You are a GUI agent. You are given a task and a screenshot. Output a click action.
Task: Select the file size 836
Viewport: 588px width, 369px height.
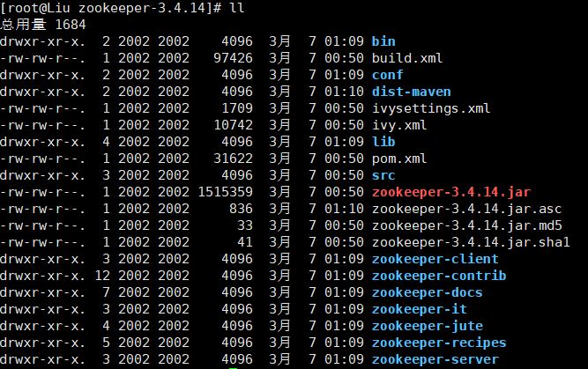(x=242, y=209)
